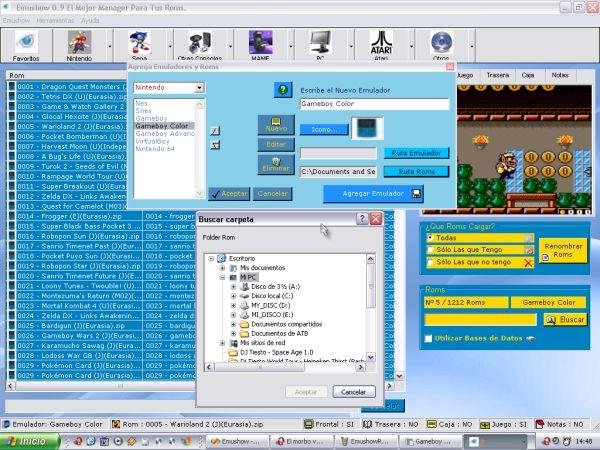Click the Ruta Roms button
This screenshot has width=600, height=450.
point(416,172)
